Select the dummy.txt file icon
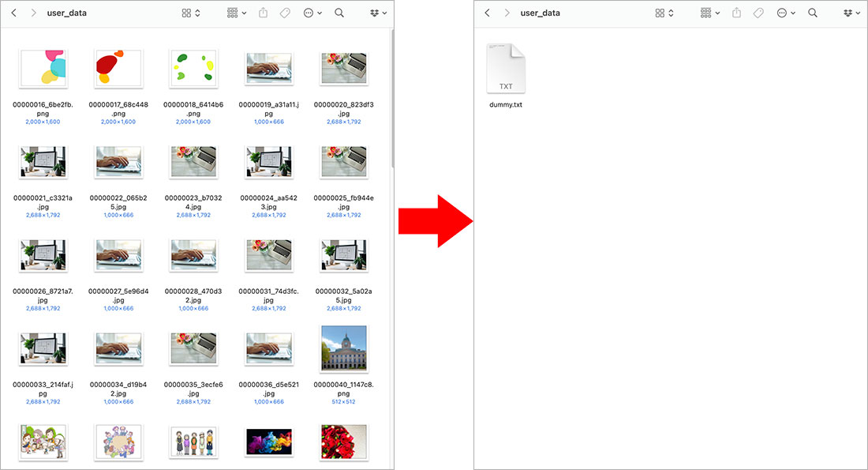 [x=506, y=69]
